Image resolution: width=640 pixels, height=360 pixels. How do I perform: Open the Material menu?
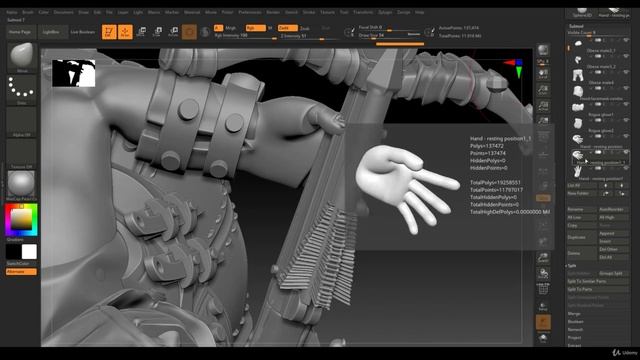tap(192, 12)
